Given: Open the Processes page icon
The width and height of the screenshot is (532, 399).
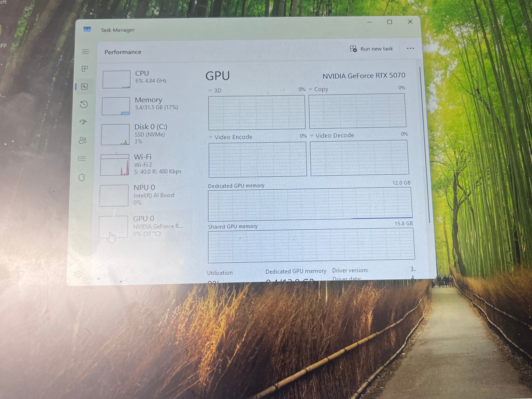Looking at the screenshot, I should [85, 69].
